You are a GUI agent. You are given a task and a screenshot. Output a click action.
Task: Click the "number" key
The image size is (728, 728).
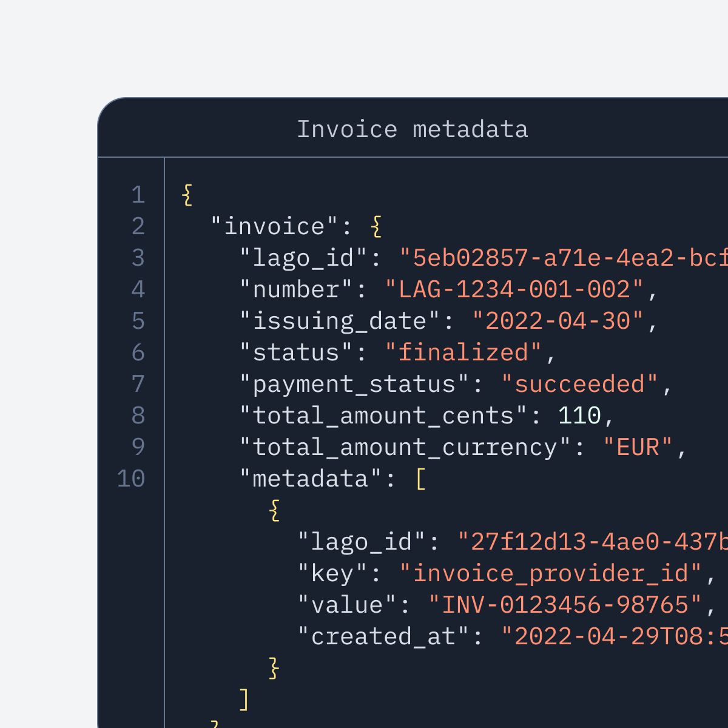coord(296,289)
